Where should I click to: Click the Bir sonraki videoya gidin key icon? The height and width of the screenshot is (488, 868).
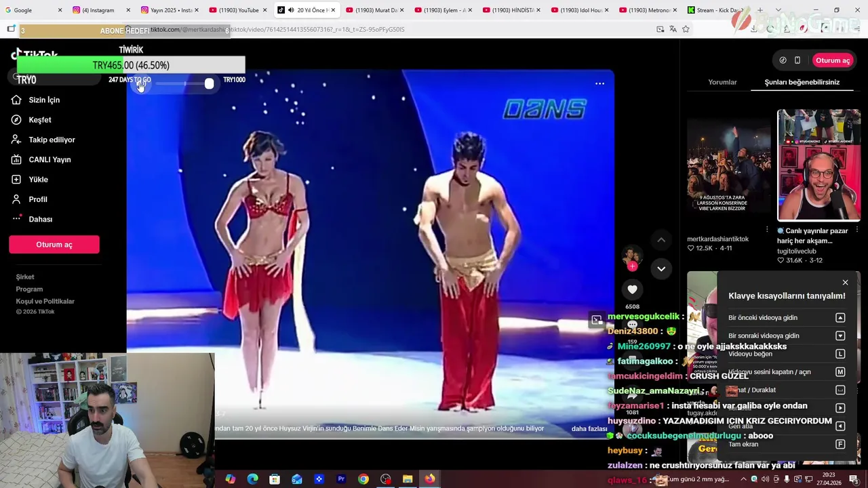(840, 335)
